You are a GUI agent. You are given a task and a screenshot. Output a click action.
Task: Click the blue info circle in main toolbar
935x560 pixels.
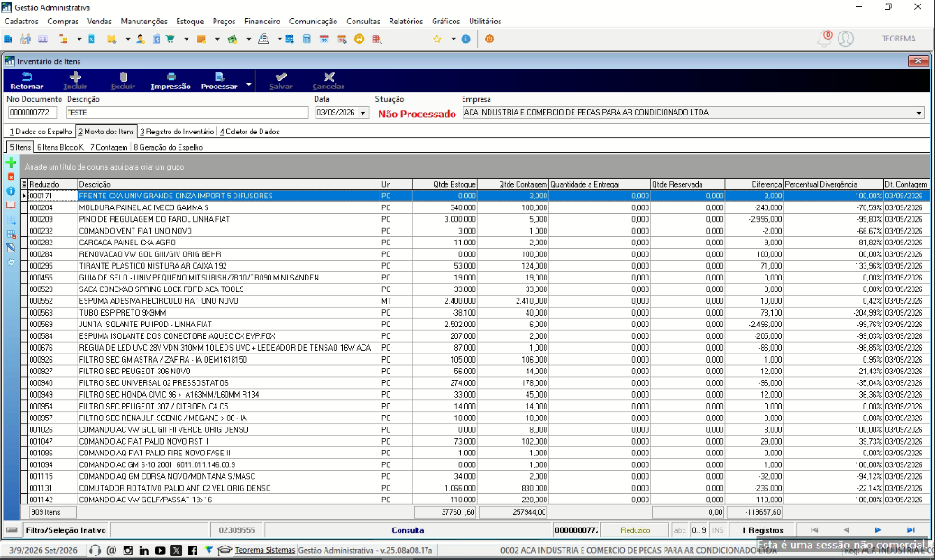[466, 40]
